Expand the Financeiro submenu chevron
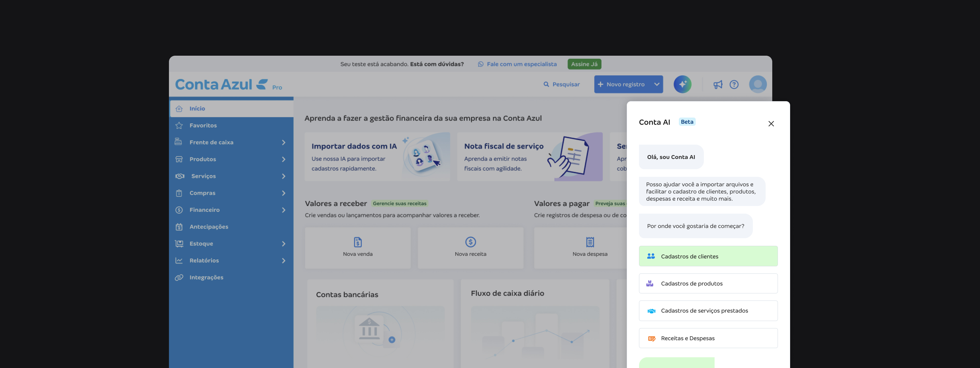This screenshot has height=368, width=980. [284, 210]
